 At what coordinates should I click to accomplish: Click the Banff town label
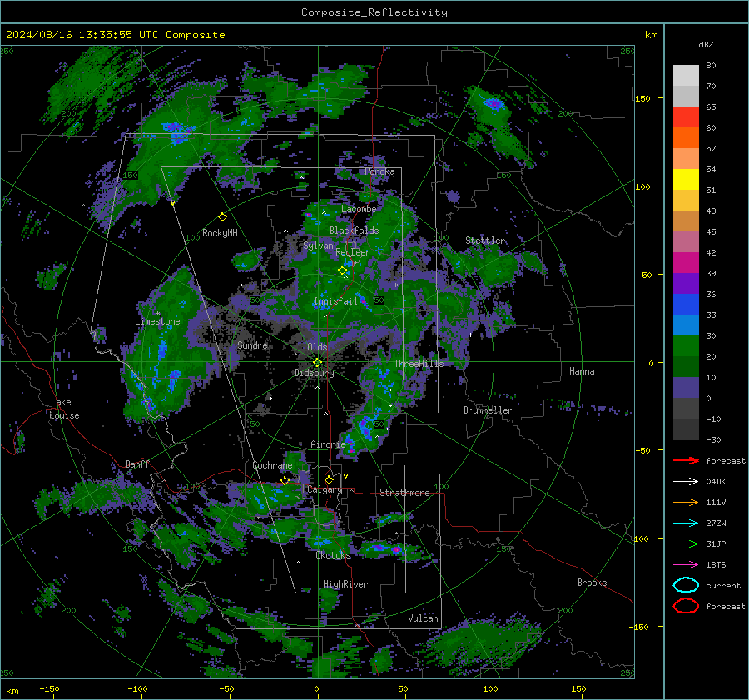[137, 464]
